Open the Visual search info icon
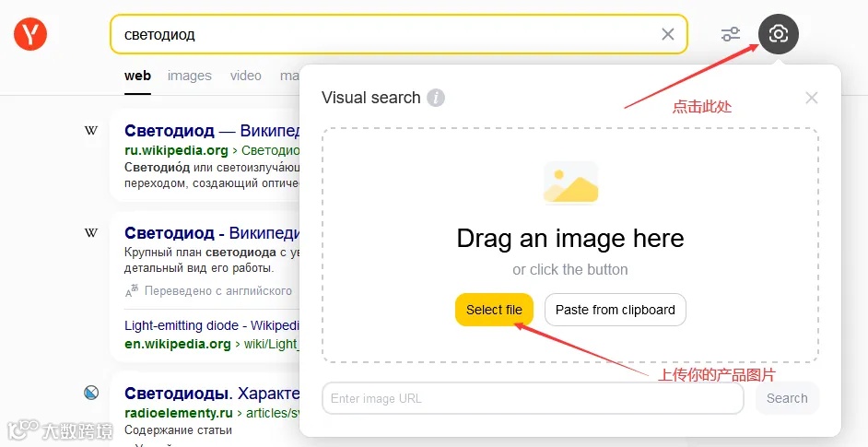The height and width of the screenshot is (447, 868). (436, 98)
